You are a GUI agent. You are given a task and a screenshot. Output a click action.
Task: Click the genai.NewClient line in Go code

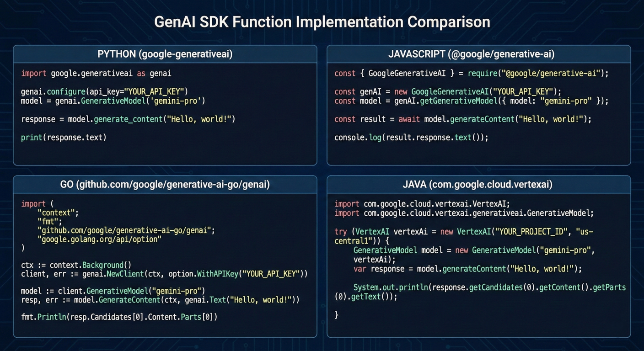pos(164,274)
